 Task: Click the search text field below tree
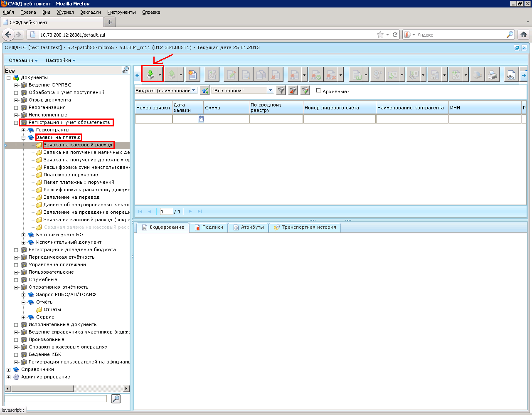[56, 398]
